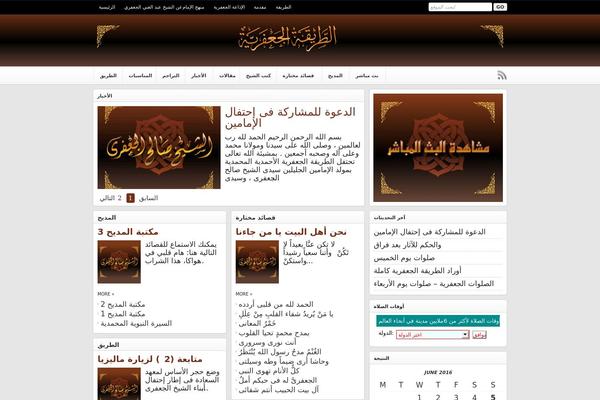Open poem أنت نوري وسروري

point(267,343)
